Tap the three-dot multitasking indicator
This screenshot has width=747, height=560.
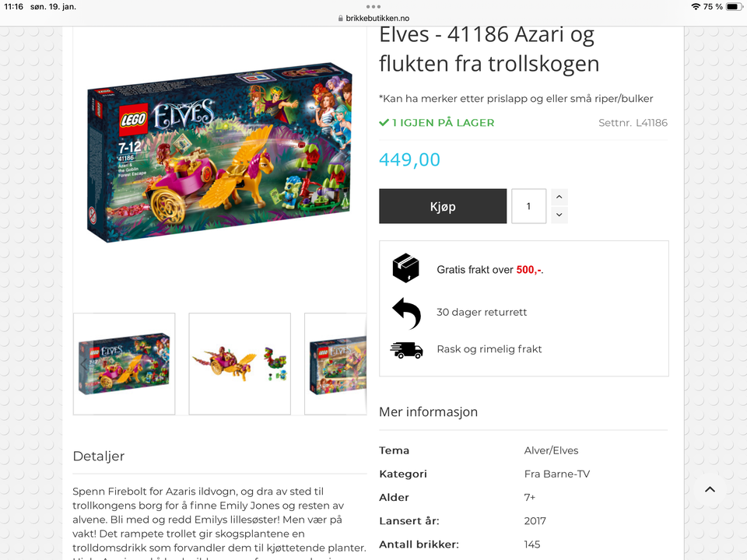pos(373,7)
